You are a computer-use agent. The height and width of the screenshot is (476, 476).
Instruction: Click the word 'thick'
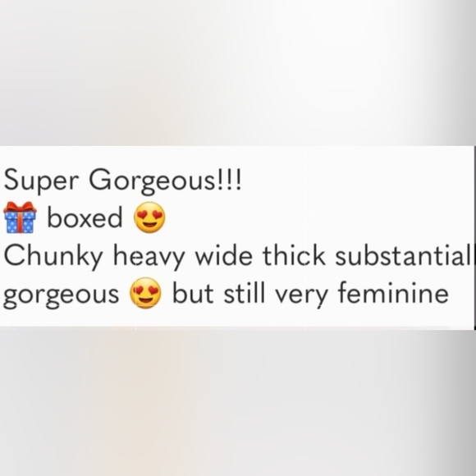pos(294,255)
